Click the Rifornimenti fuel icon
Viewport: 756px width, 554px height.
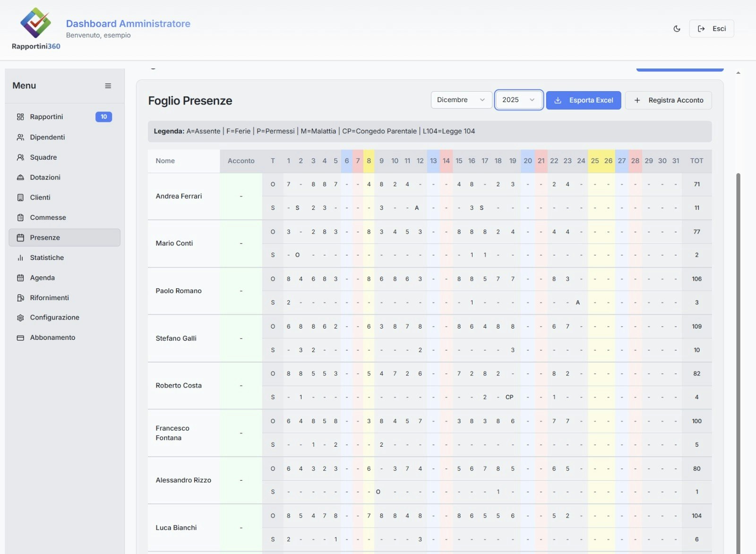[20, 297]
